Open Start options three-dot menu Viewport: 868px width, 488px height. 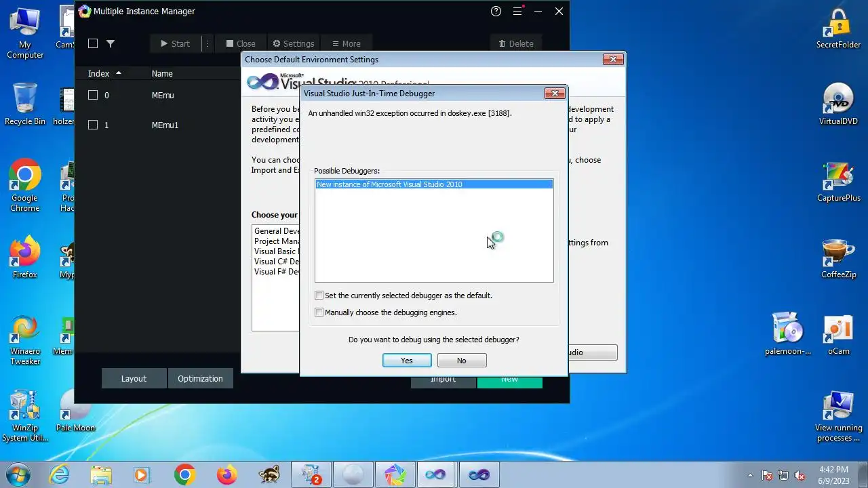point(208,43)
